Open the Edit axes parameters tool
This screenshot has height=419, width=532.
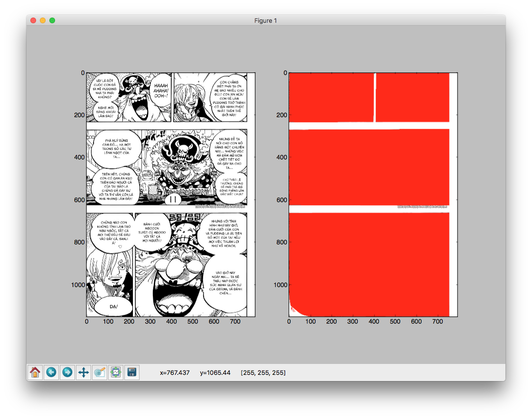pyautogui.click(x=100, y=372)
